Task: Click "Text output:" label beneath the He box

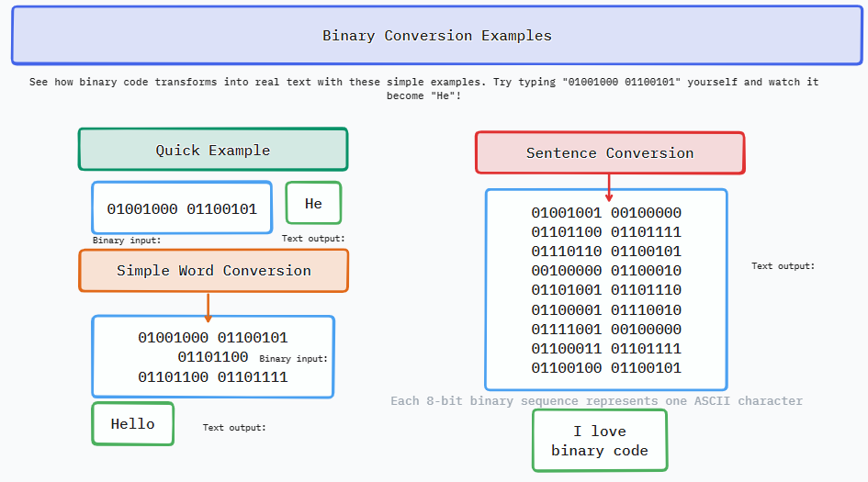Action: pos(313,239)
